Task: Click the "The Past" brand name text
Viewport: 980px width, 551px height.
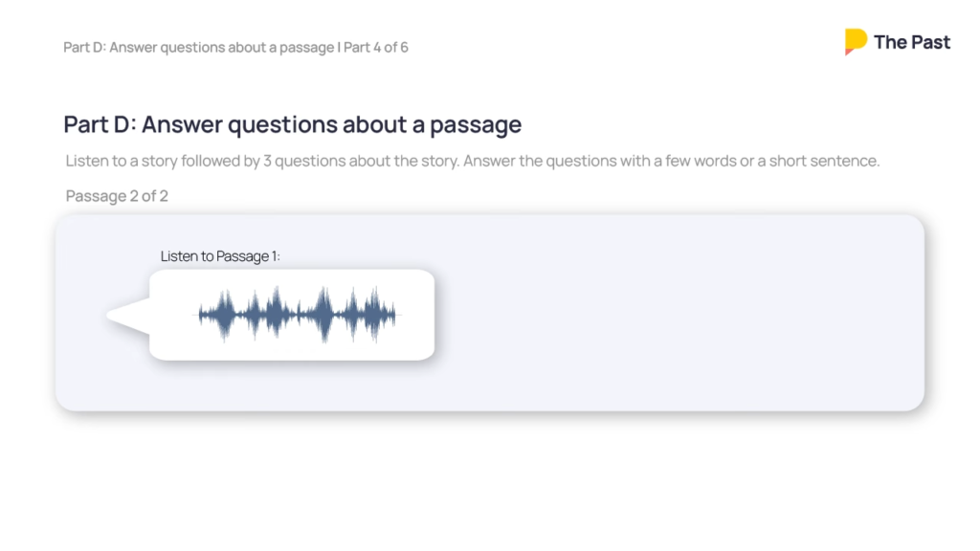Action: [x=912, y=42]
